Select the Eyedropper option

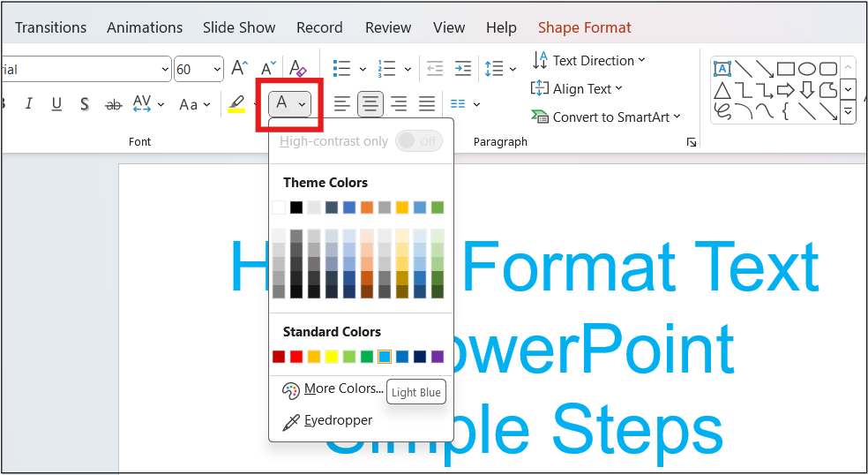click(x=327, y=420)
